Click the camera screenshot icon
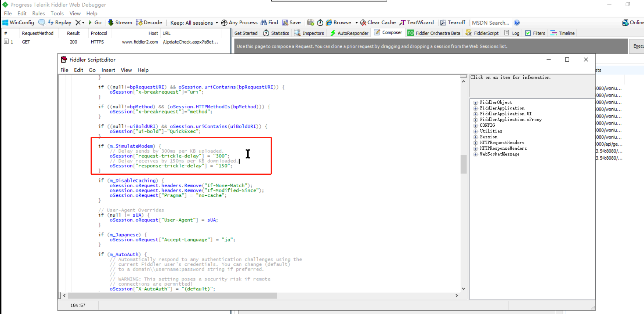The image size is (644, 314). pyautogui.click(x=310, y=22)
